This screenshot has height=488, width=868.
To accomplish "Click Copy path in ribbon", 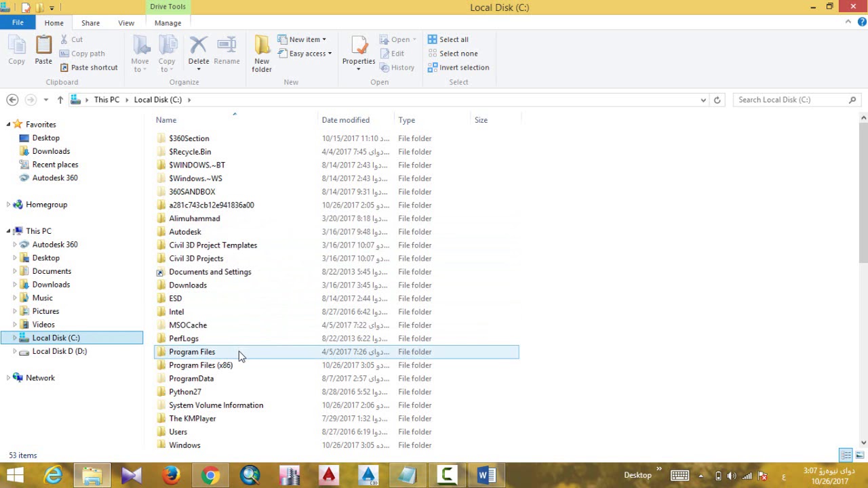I will point(81,54).
